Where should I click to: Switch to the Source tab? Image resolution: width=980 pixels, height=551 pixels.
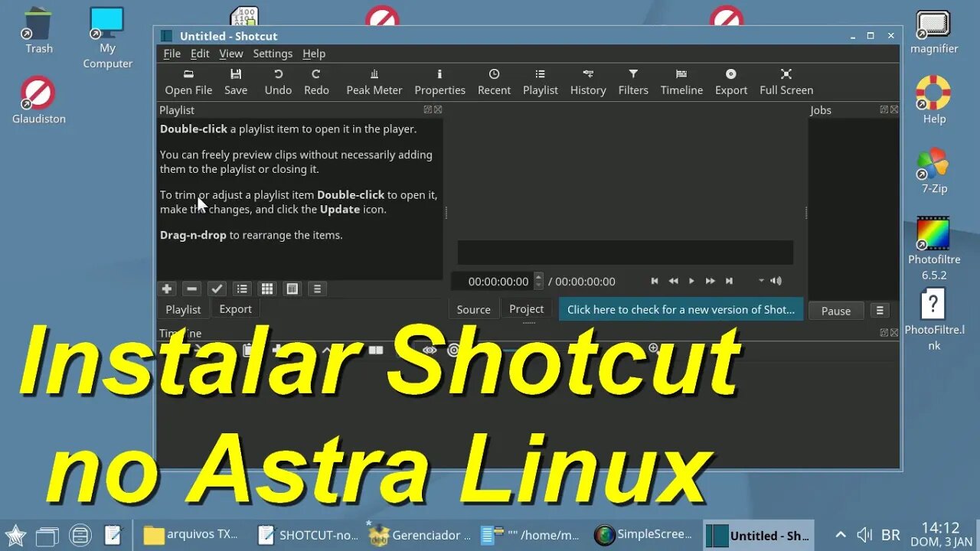click(x=473, y=309)
